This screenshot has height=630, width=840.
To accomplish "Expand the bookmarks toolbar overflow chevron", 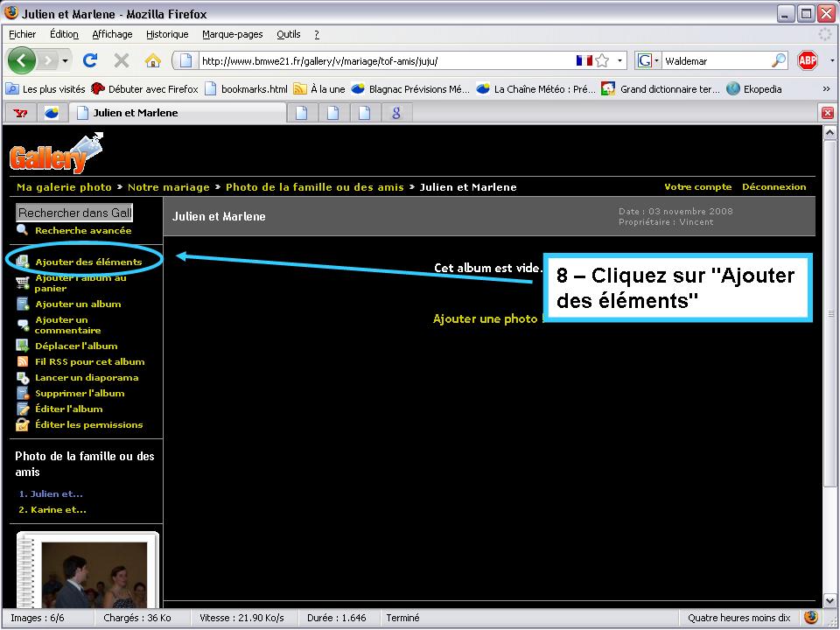I will tap(826, 88).
